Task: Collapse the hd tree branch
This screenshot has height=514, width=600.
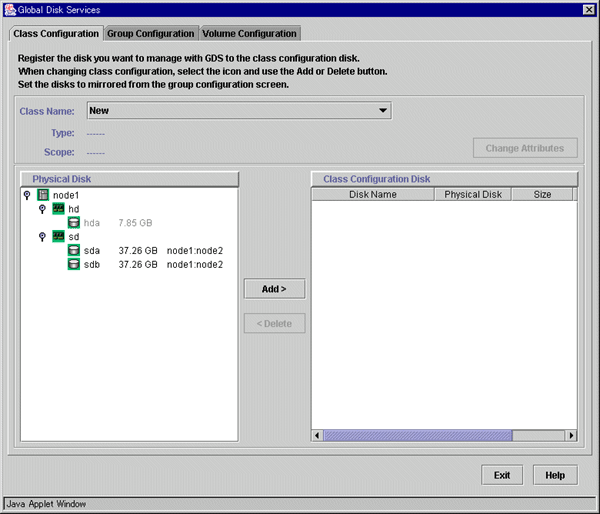Action: tap(42, 209)
